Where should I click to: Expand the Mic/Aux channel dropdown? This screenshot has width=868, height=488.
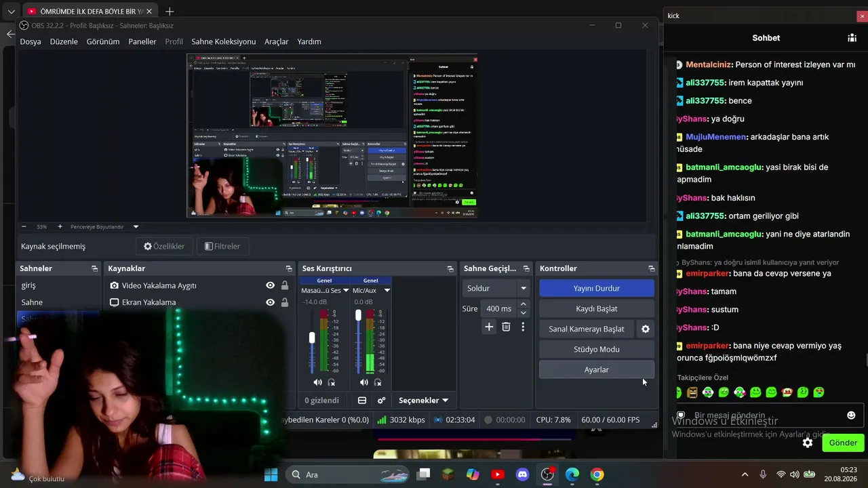click(387, 290)
